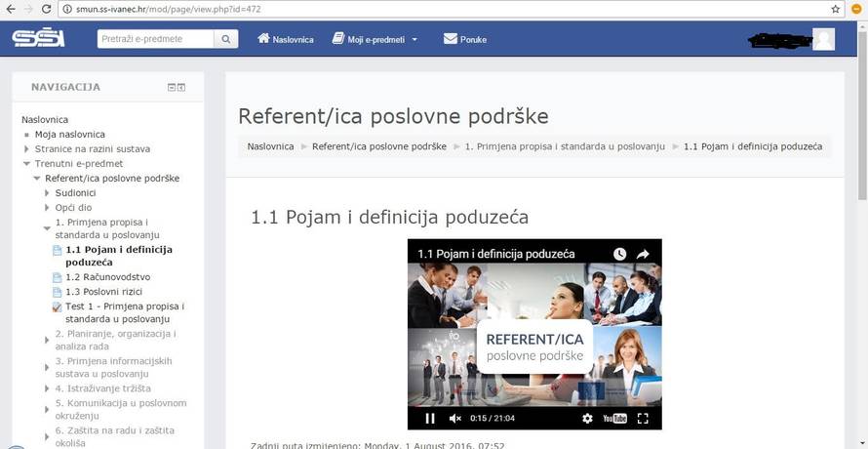Open Poruke messages in top menu
Viewport: 868px width, 449px height.
465,39
